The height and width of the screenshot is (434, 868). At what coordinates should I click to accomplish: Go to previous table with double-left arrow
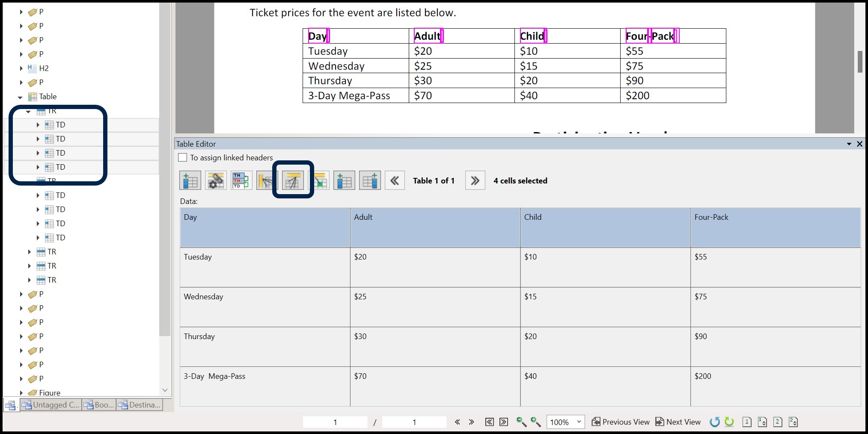pos(395,180)
